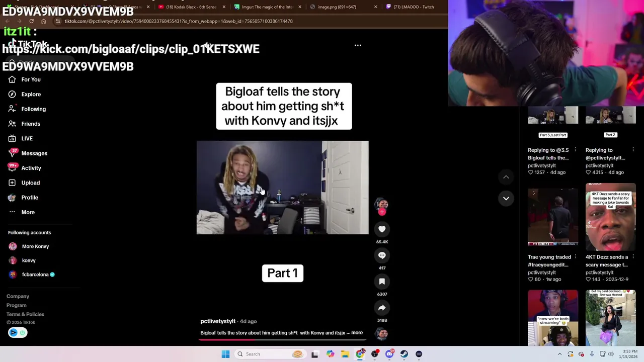
Task: Open File Explorer from the taskbar
Action: click(x=345, y=354)
